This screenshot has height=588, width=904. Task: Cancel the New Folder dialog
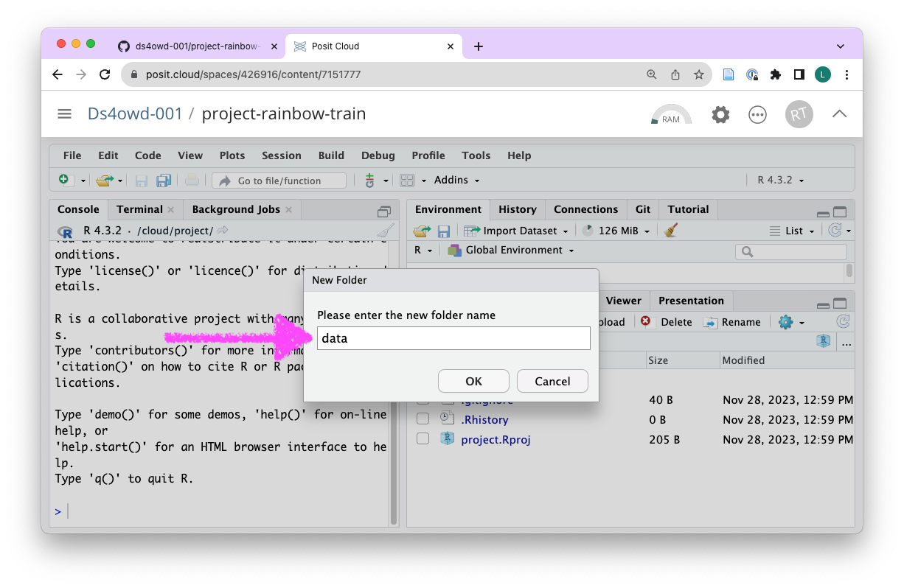coord(552,381)
